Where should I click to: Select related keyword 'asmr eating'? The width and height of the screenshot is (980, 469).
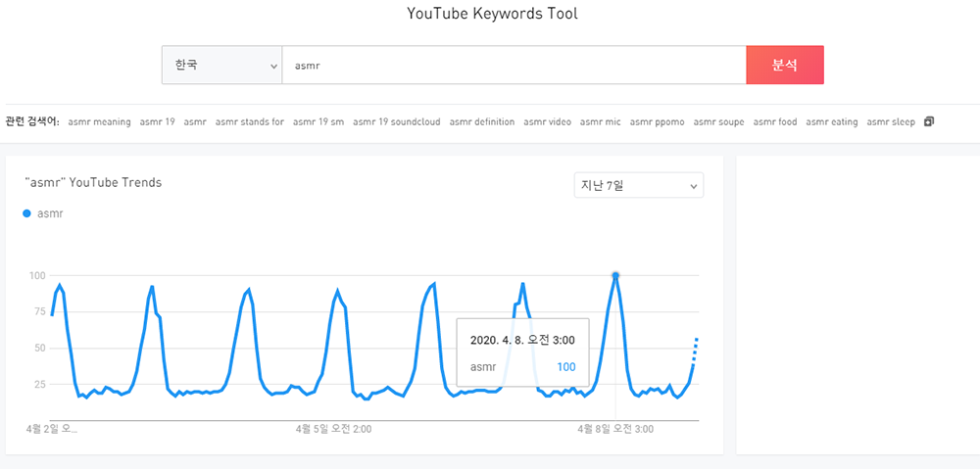point(831,121)
